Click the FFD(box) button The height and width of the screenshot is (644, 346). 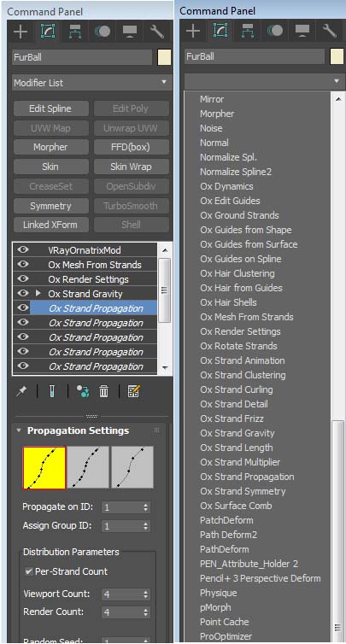pyautogui.click(x=131, y=147)
